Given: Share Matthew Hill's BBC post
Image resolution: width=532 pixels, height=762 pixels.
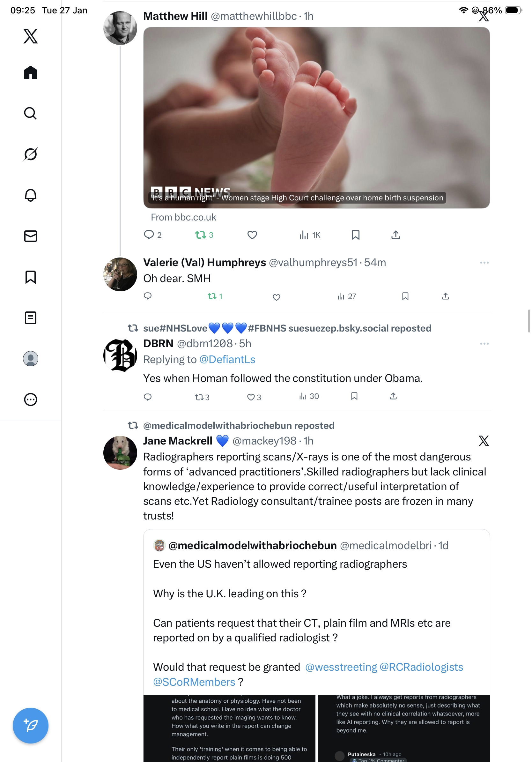Looking at the screenshot, I should coord(396,235).
